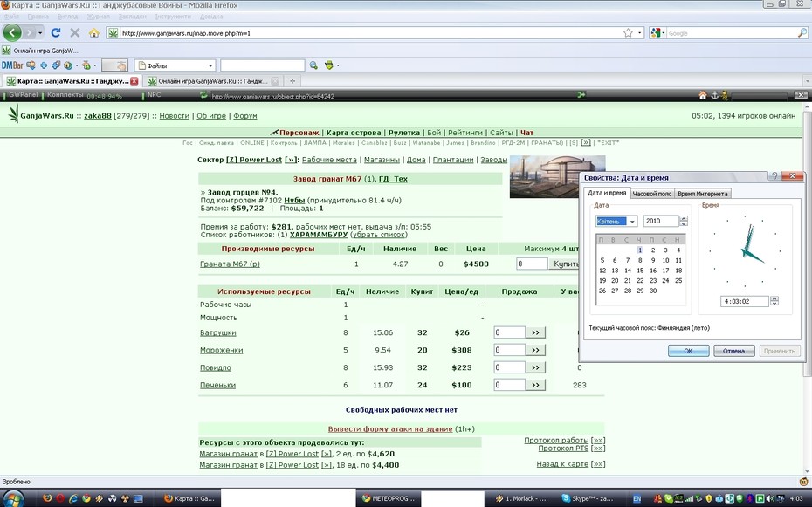Click the GWPanel green refresh arrows icon

click(203, 95)
